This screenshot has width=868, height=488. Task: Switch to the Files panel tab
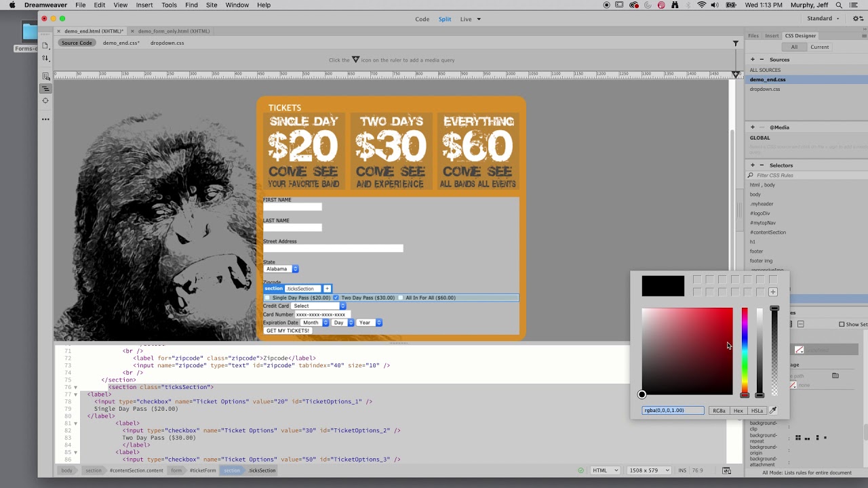tap(753, 36)
